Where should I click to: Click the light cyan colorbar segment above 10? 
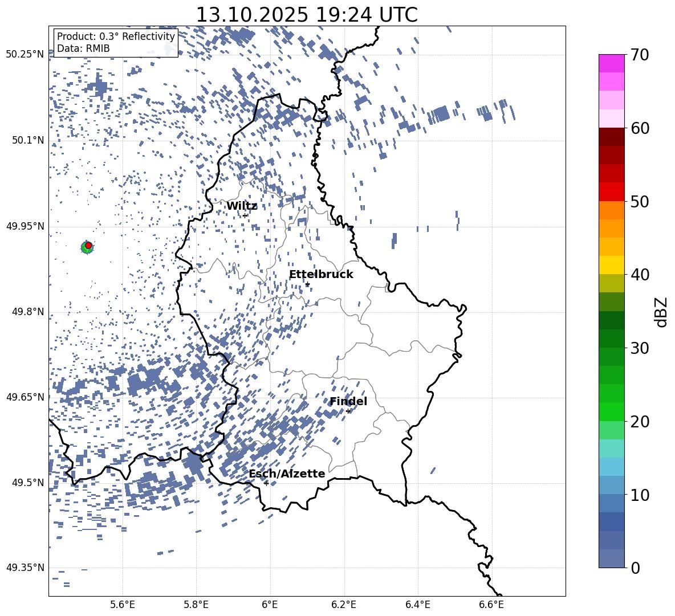pyautogui.click(x=611, y=466)
